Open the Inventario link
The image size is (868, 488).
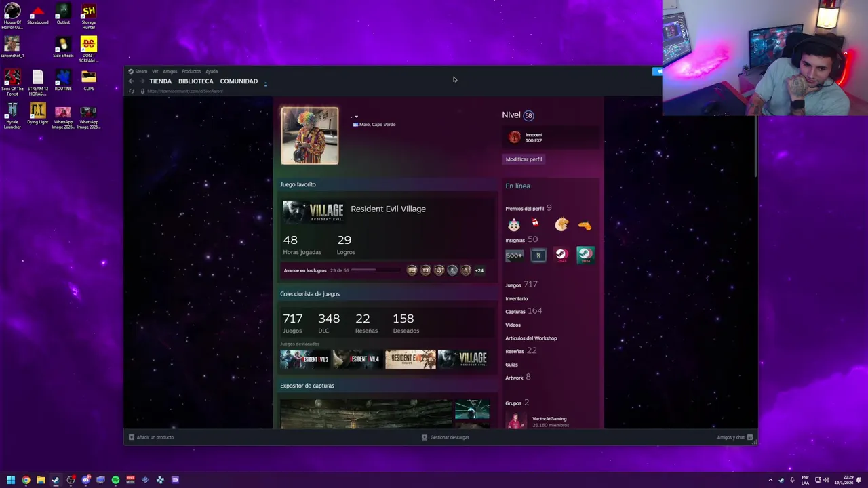[517, 298]
